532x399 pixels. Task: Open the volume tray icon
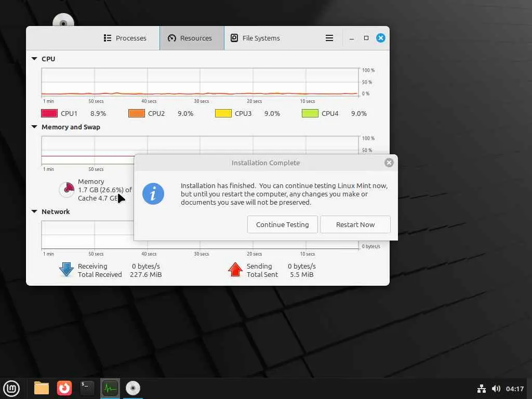[x=496, y=389]
